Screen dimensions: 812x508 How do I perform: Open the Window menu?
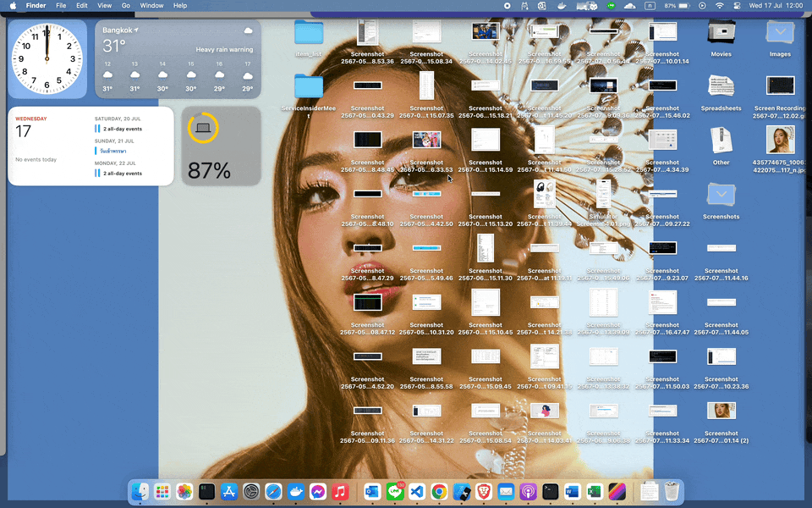tap(151, 6)
